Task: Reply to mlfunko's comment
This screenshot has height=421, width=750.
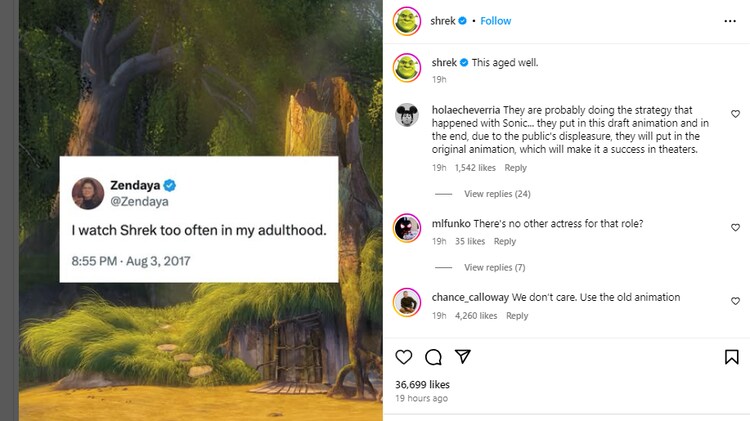Action: 505,241
